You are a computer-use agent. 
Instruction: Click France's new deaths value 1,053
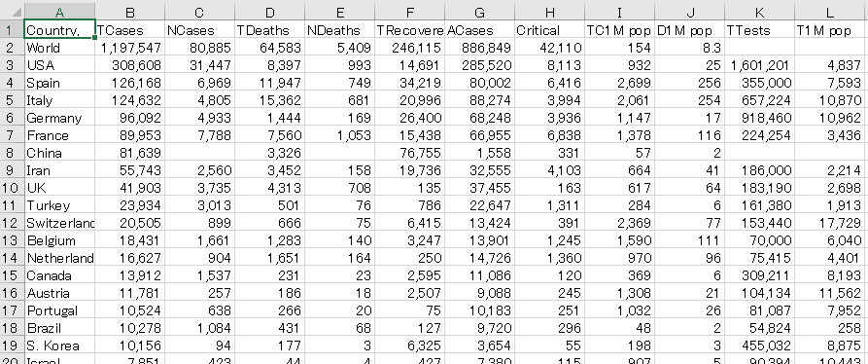point(340,135)
